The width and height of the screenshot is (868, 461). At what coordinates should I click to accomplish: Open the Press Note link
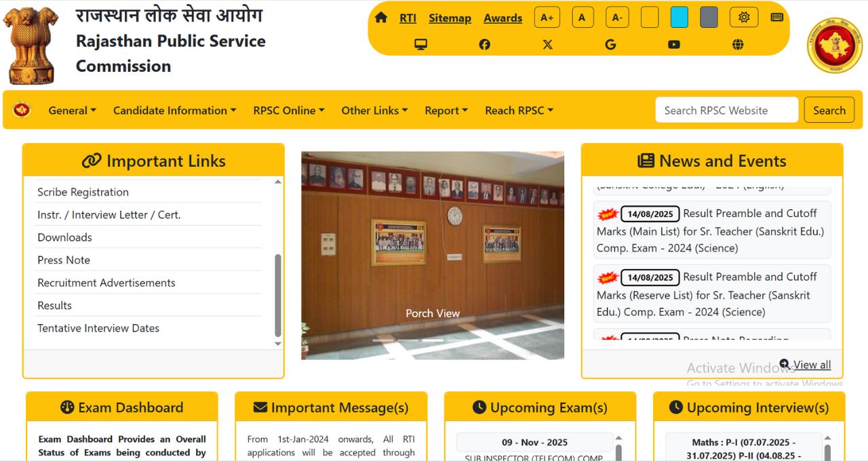coord(64,260)
